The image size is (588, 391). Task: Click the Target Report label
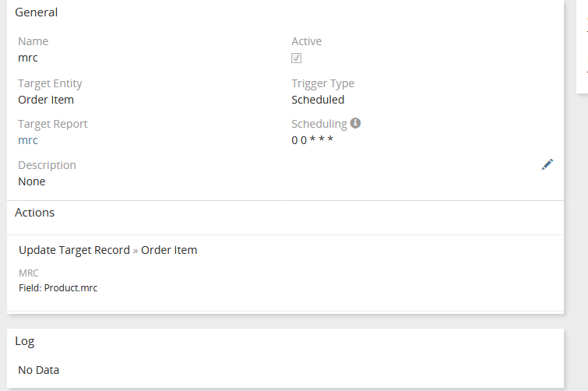52,124
